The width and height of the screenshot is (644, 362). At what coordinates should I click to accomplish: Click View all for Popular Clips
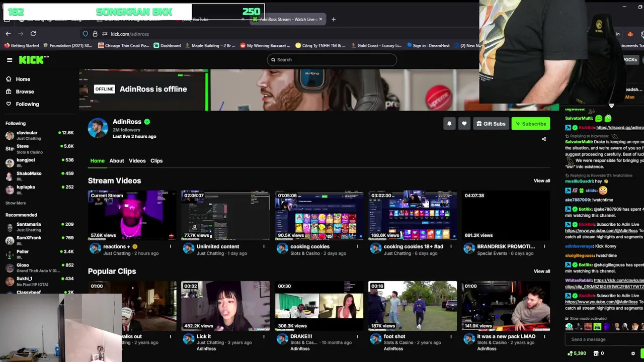[x=542, y=271]
